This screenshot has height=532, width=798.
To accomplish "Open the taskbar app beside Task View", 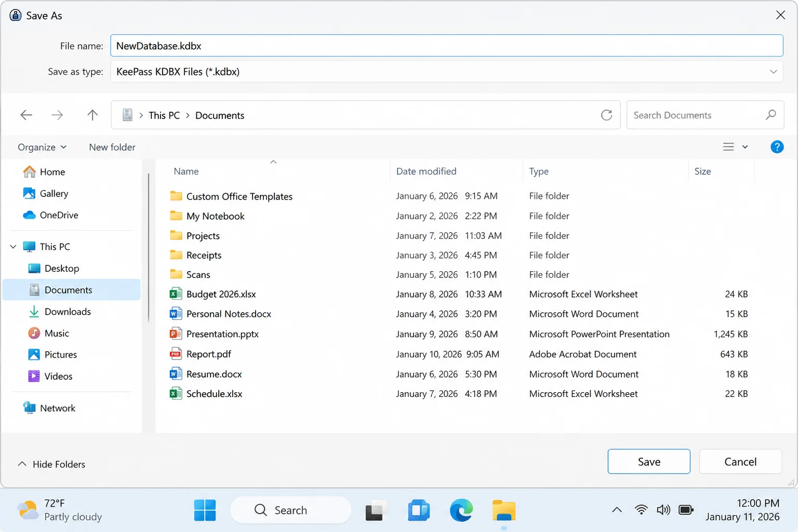I will click(419, 510).
